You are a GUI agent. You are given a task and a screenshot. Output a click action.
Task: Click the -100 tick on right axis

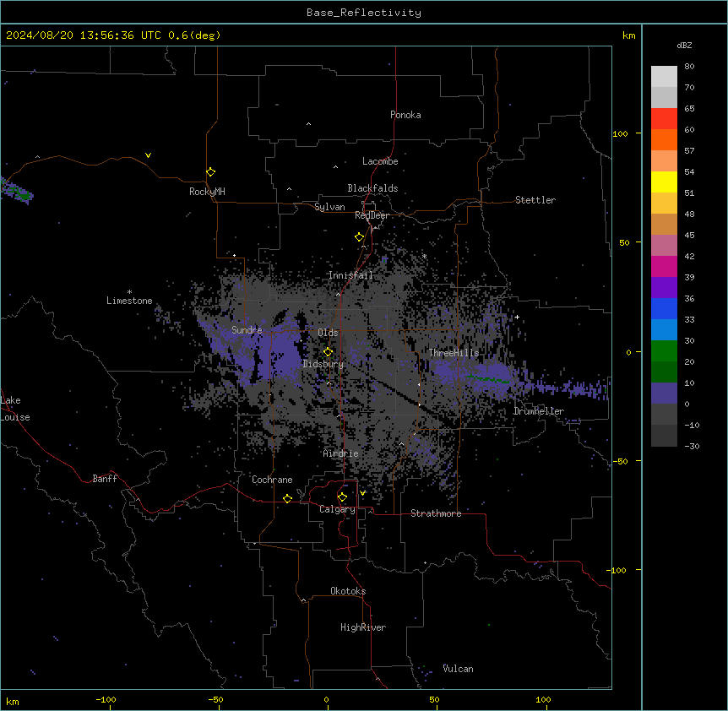[617, 570]
